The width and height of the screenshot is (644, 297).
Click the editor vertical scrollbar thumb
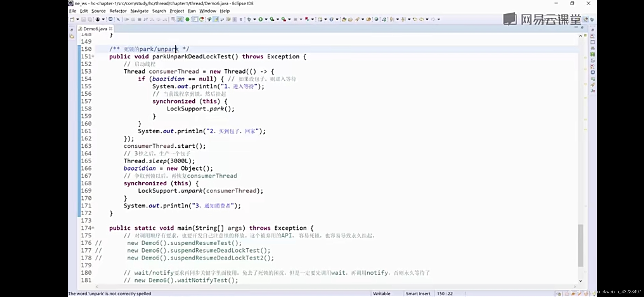pyautogui.click(x=580, y=245)
